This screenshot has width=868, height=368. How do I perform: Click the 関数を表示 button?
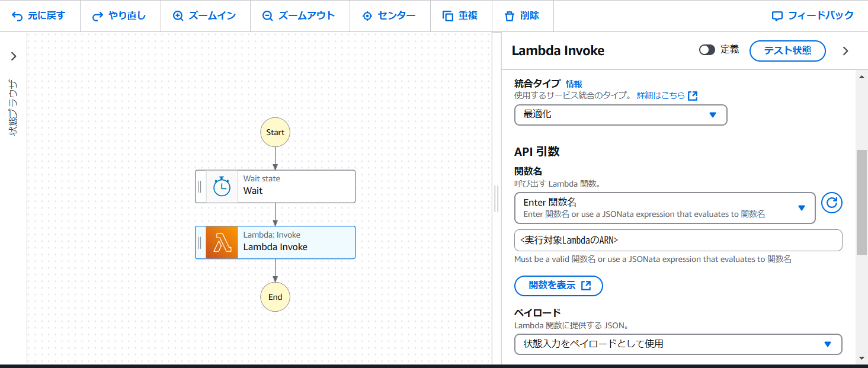click(558, 286)
